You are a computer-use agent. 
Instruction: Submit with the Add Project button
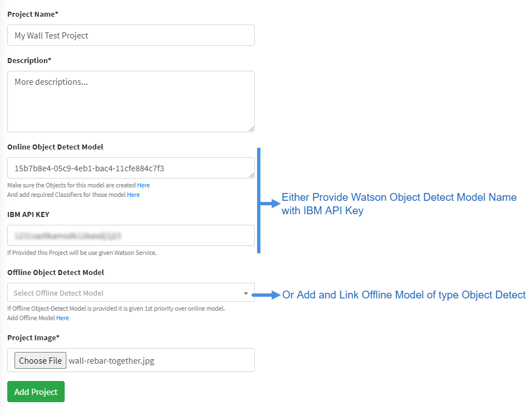point(36,392)
